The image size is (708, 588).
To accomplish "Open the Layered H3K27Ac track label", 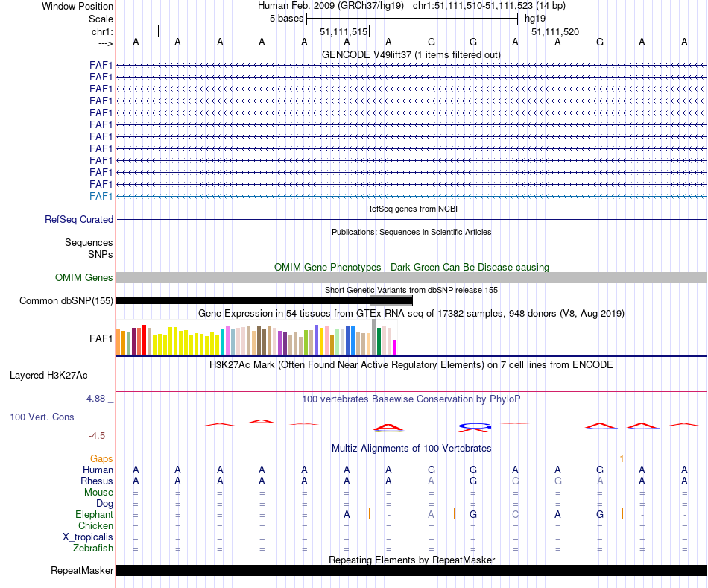I will [48, 376].
